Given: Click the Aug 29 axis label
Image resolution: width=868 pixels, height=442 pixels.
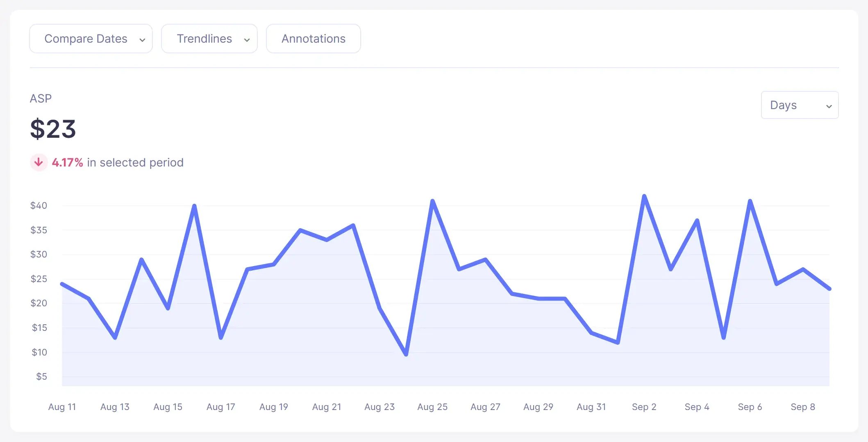Looking at the screenshot, I should tap(538, 407).
